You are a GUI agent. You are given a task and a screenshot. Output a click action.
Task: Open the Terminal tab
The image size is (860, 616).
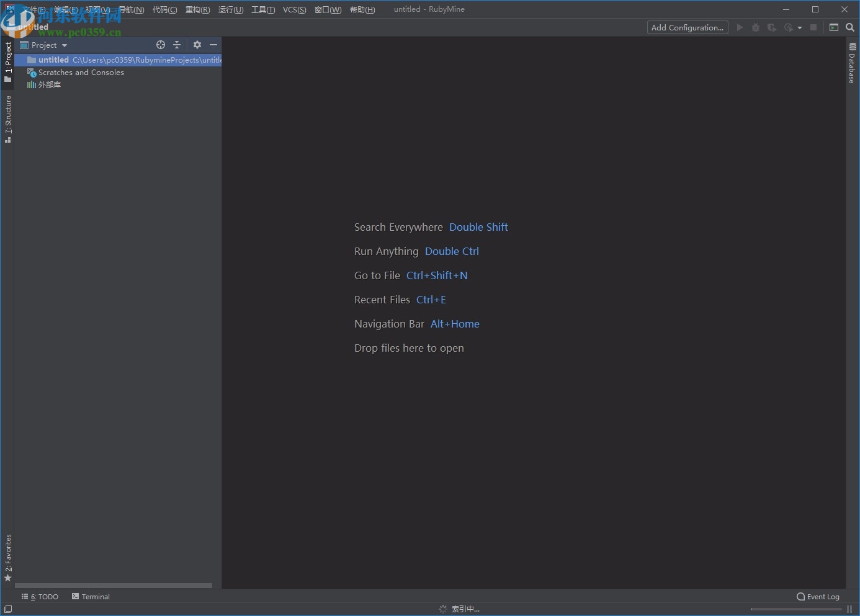91,597
